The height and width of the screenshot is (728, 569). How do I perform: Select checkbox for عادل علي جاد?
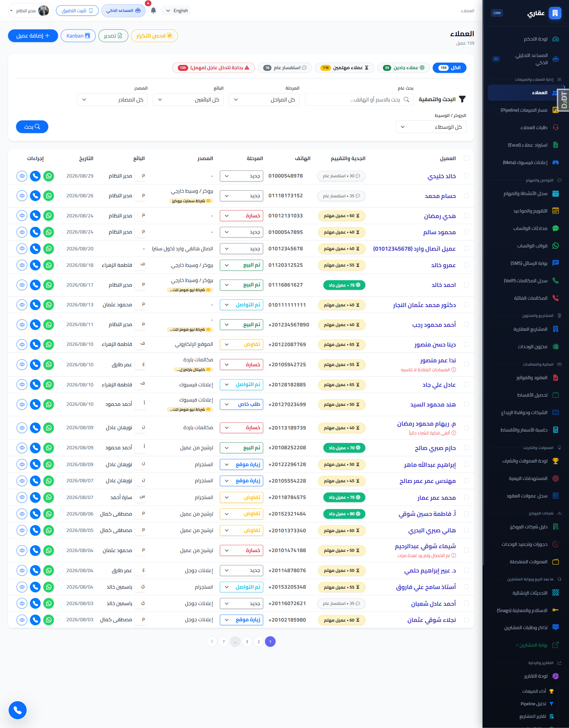tap(466, 384)
